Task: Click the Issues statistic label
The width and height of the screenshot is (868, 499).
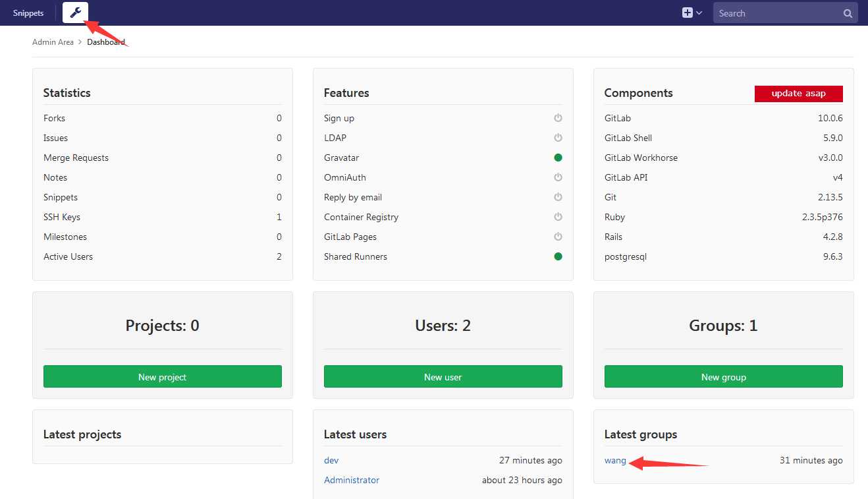Action: [56, 138]
